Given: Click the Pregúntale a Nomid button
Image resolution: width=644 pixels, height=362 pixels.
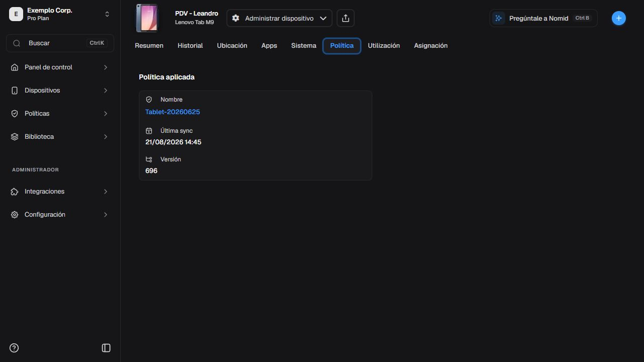Looking at the screenshot, I should click(x=543, y=18).
